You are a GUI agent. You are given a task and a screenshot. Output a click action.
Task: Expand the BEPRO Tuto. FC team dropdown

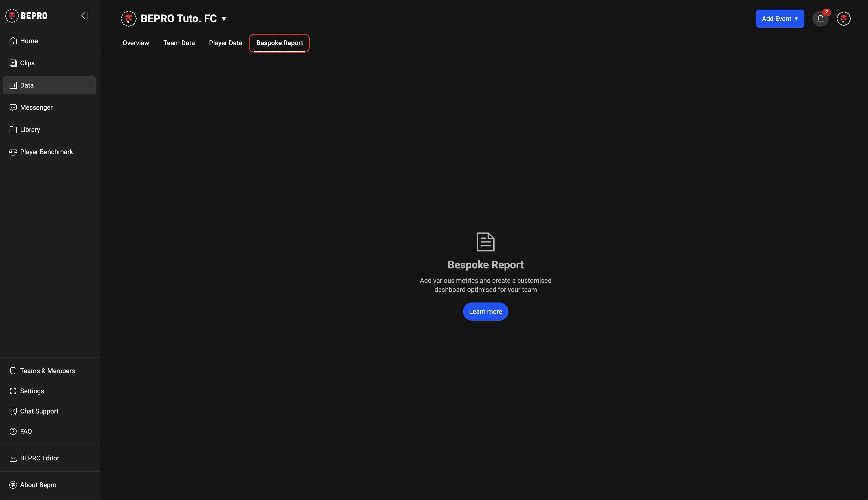224,19
